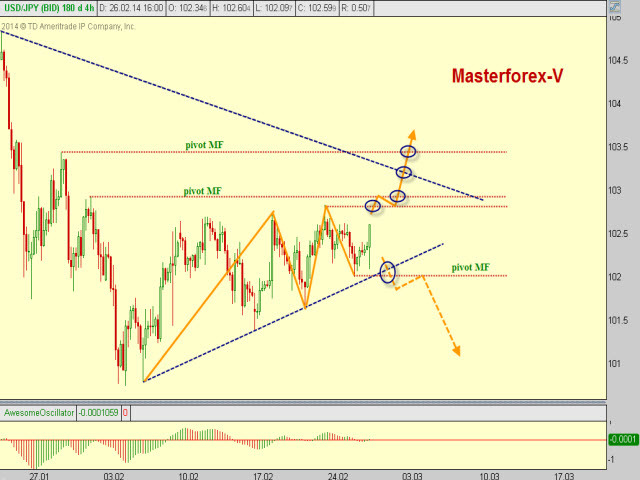The height and width of the screenshot is (480, 640).
Task: Click the green -0.0001 oscillator axis marker
Action: (623, 439)
